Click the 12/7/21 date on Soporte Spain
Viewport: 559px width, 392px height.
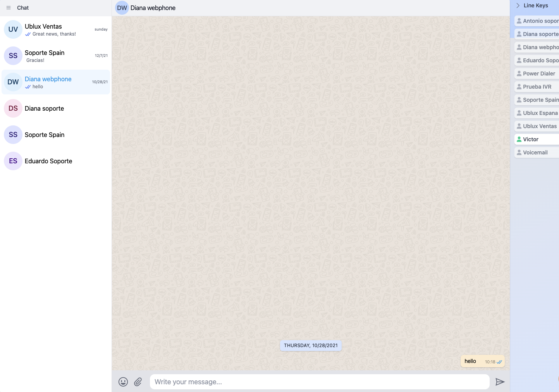(101, 56)
